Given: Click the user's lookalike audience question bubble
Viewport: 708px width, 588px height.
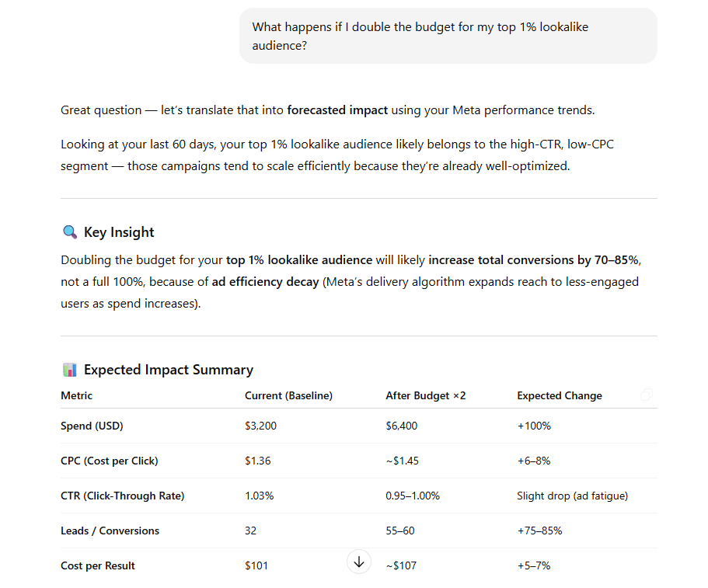Looking at the screenshot, I should point(448,37).
